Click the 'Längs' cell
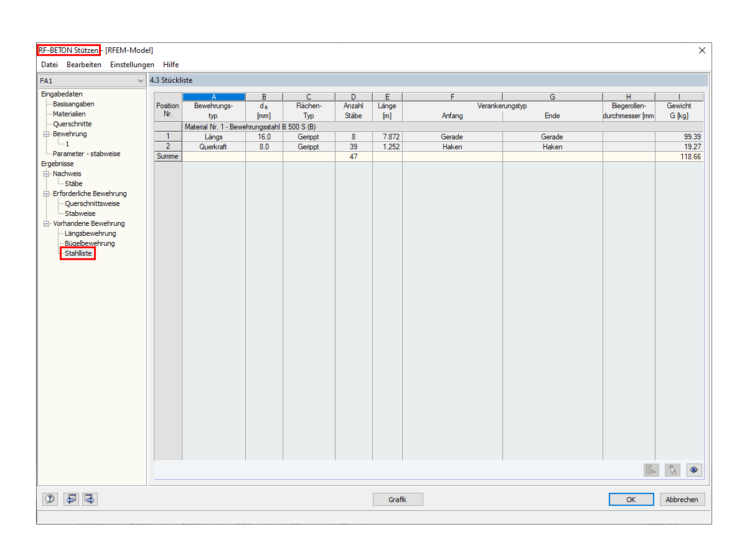Image resolution: width=747 pixels, height=560 pixels. pos(214,137)
